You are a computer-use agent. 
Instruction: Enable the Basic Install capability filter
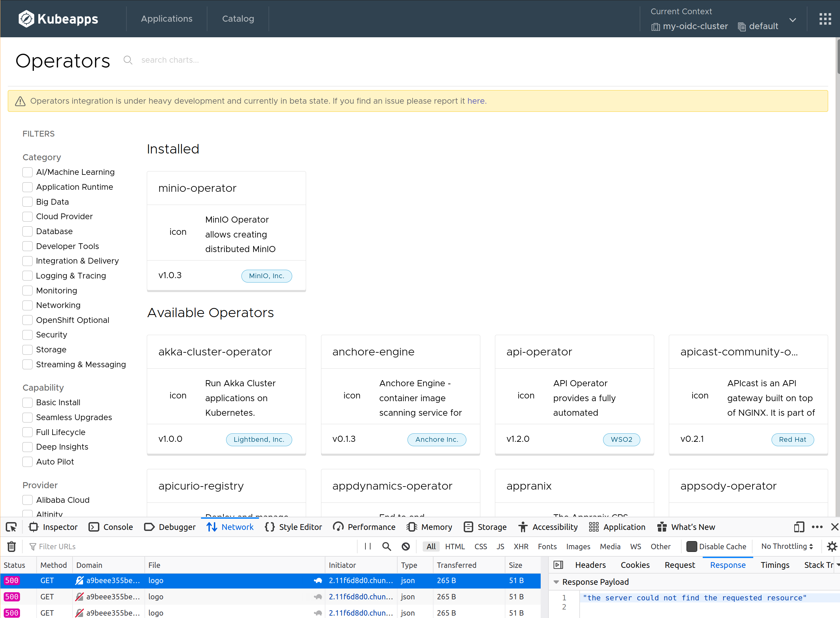point(27,403)
